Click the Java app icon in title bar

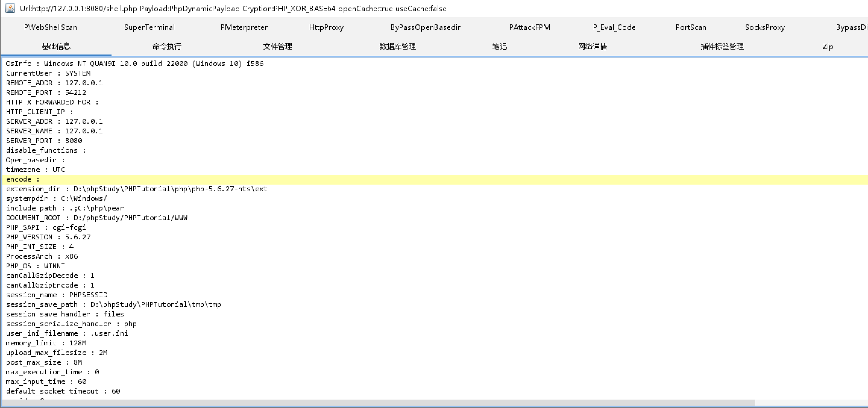click(x=10, y=8)
